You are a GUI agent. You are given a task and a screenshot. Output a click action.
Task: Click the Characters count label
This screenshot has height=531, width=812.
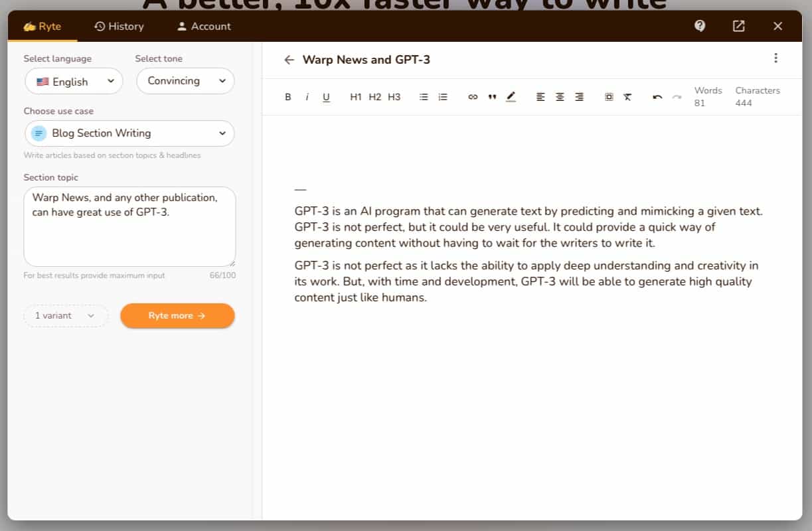pyautogui.click(x=758, y=90)
